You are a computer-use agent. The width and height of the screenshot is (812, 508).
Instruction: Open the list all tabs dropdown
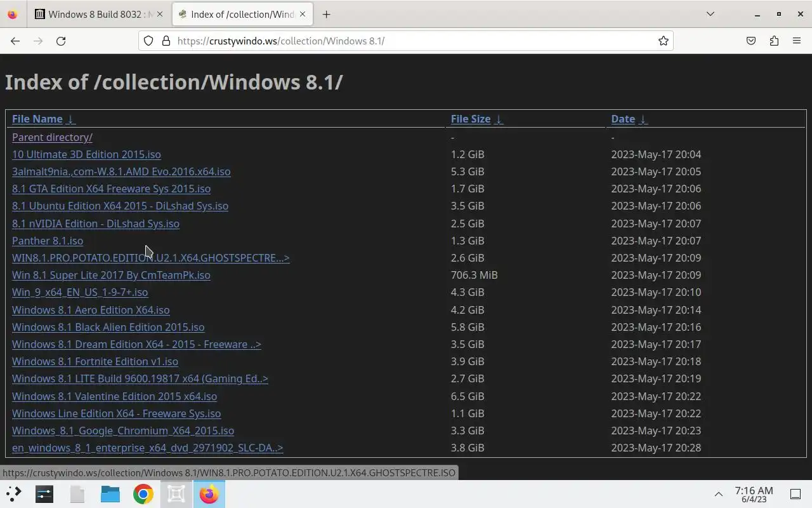[710, 14]
